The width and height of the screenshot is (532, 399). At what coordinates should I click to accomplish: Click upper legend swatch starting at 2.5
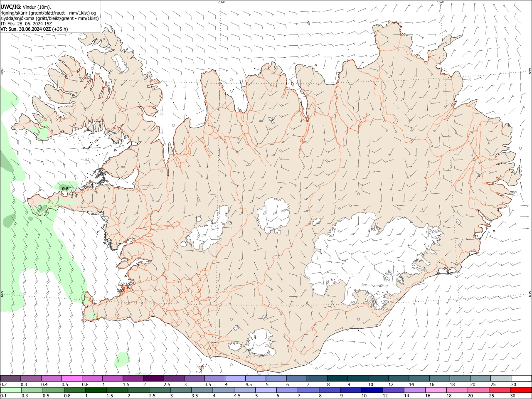click(174, 379)
